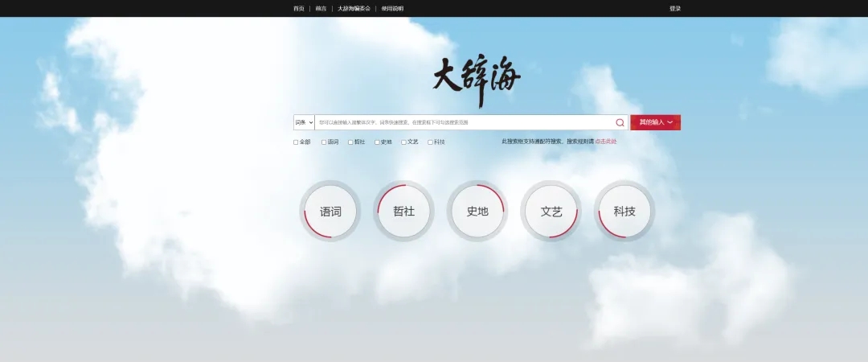868x362 pixels.
Task: Open 前言 in the top navigation
Action: (321, 9)
